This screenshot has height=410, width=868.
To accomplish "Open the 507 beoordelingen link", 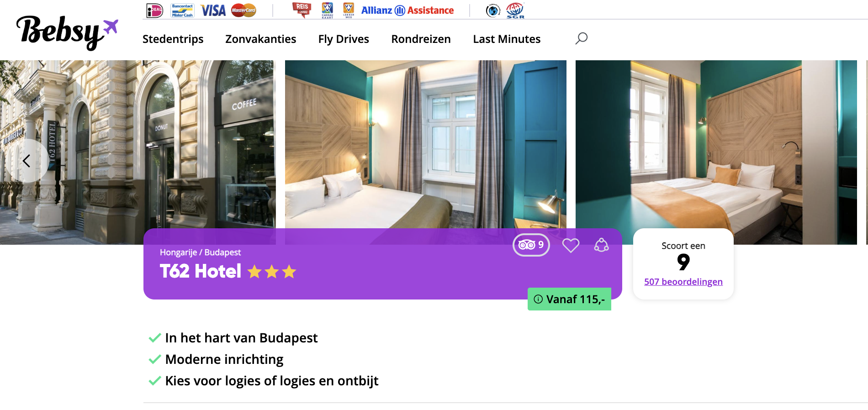I will [x=683, y=282].
